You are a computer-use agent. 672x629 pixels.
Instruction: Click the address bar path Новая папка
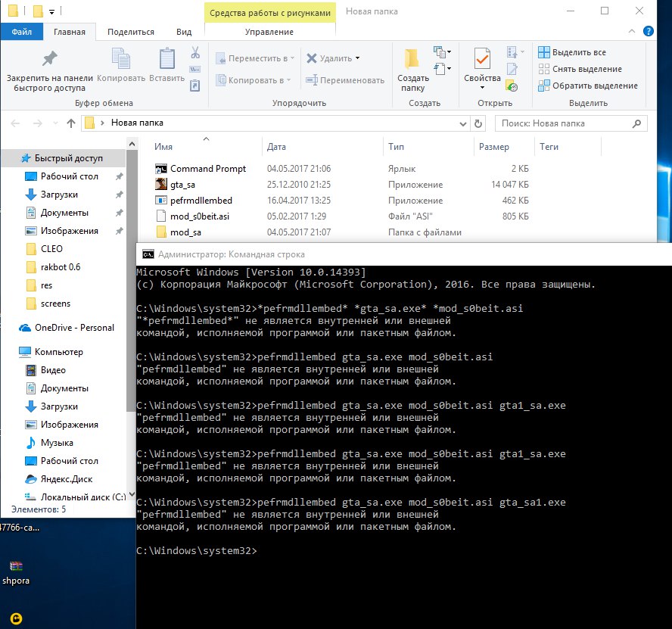(x=137, y=123)
